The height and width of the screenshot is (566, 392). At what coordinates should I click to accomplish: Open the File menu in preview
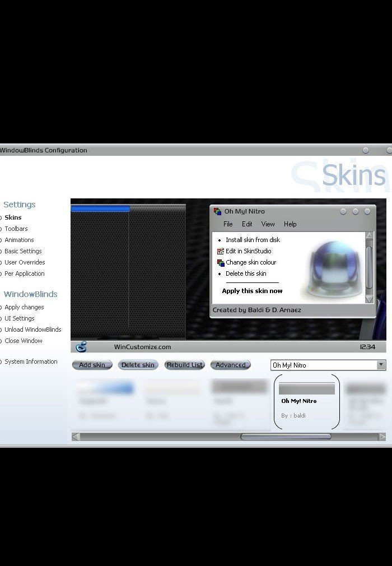[x=228, y=224]
